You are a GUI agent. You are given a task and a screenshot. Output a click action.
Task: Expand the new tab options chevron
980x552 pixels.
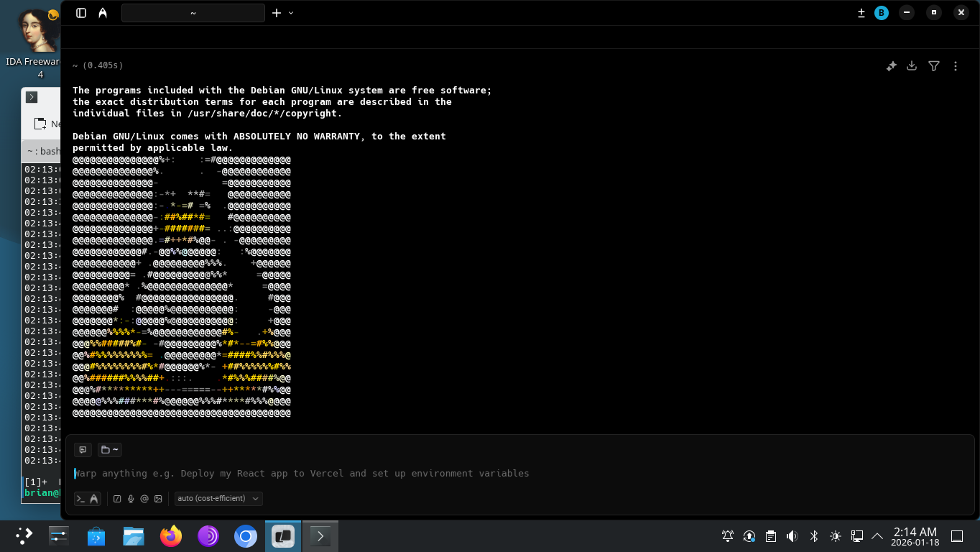click(x=291, y=13)
